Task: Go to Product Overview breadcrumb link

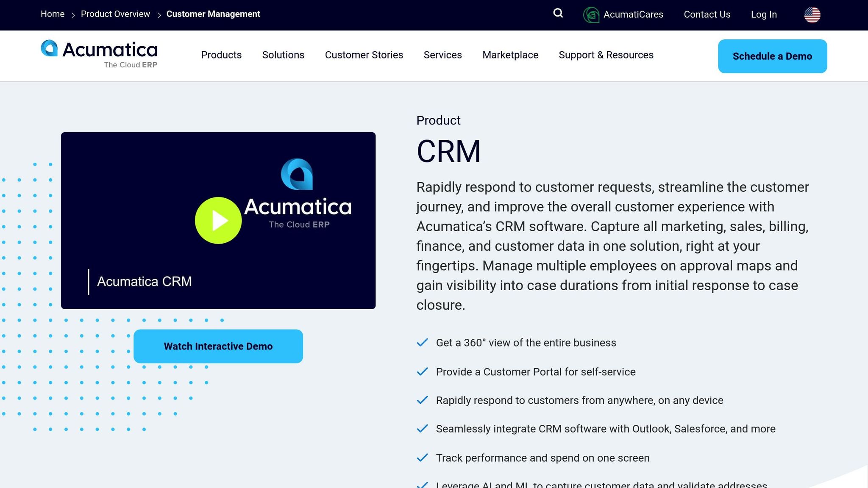Action: (115, 14)
